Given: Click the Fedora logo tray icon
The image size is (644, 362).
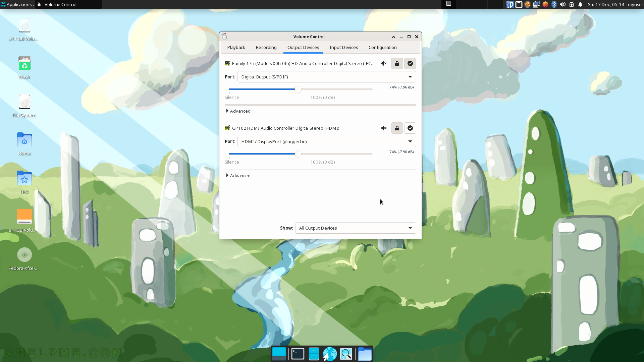Looking at the screenshot, I should click(x=510, y=4).
